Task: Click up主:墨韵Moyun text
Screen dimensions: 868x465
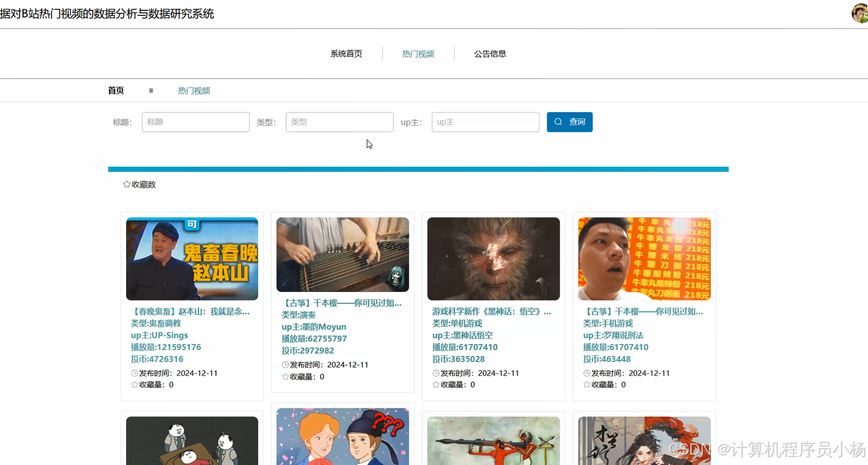Action: click(314, 327)
